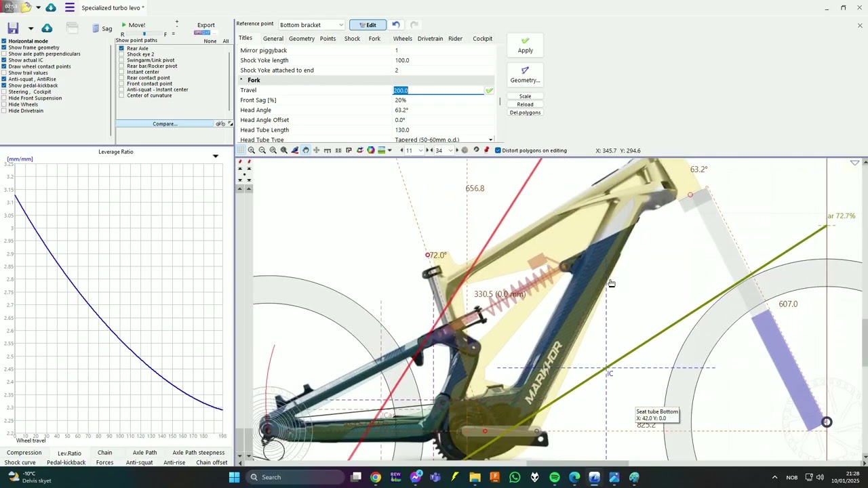
Task: Open the dropdown arrow beside the folder icon
Action: point(38,8)
